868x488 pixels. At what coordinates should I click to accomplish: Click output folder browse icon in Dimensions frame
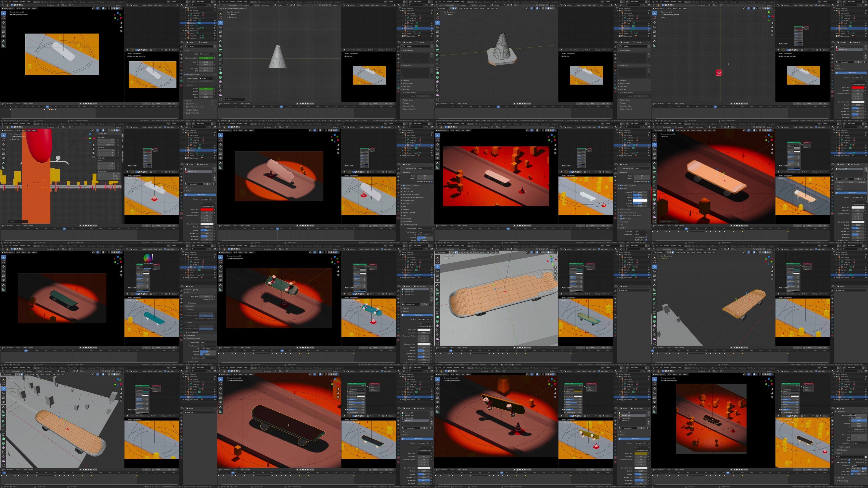[866, 457]
